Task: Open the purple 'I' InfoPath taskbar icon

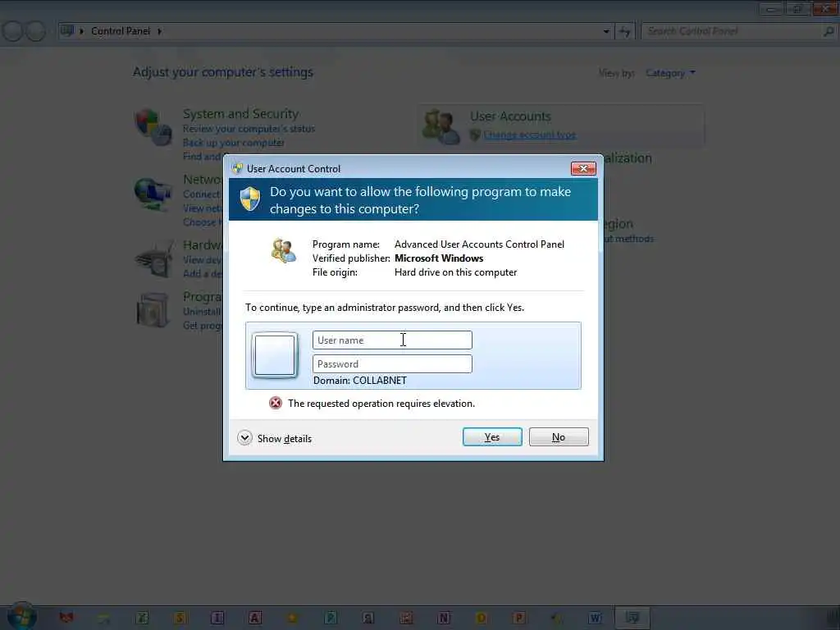Action: [217, 618]
